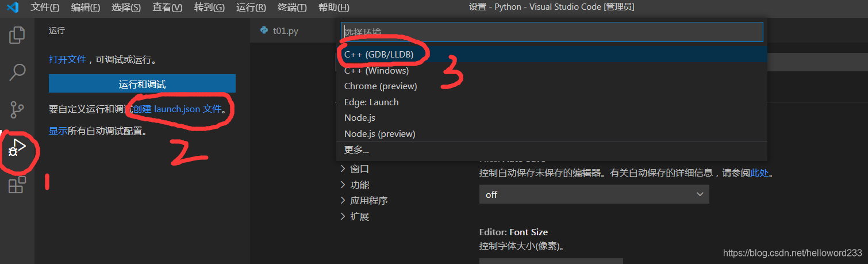The height and width of the screenshot is (264, 868).
Task: Click the 选择环境 input field
Action: [x=552, y=32]
